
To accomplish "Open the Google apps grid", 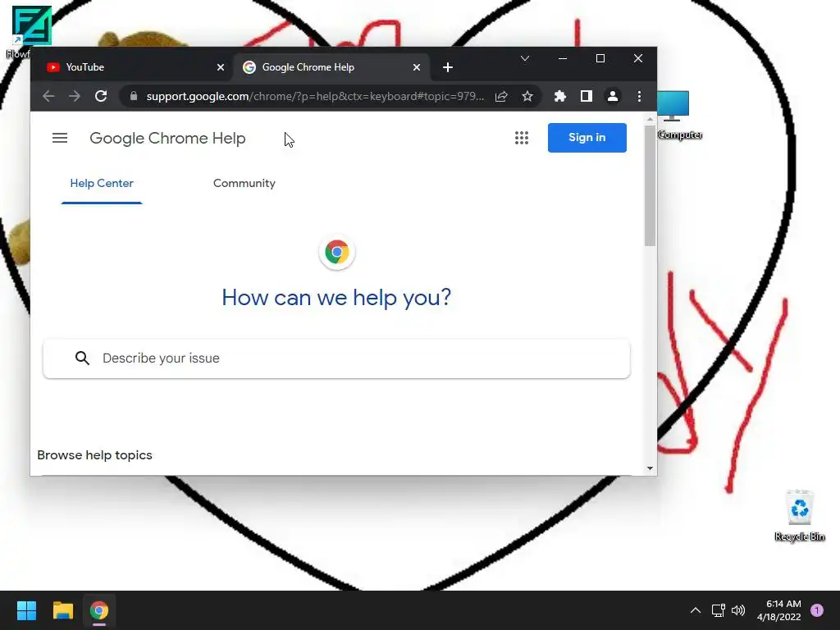I will click(x=521, y=138).
